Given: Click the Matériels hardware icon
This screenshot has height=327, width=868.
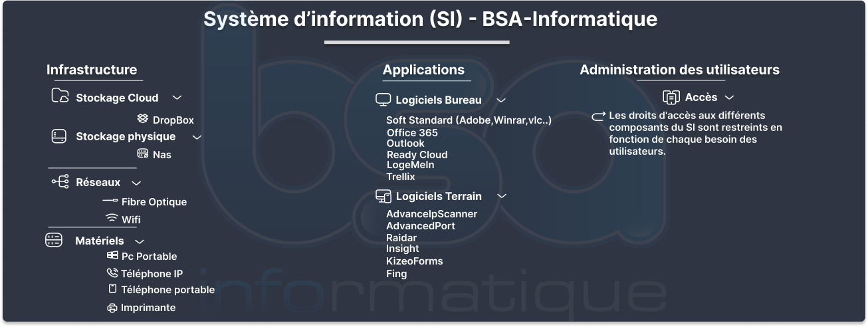Looking at the screenshot, I should point(54,240).
